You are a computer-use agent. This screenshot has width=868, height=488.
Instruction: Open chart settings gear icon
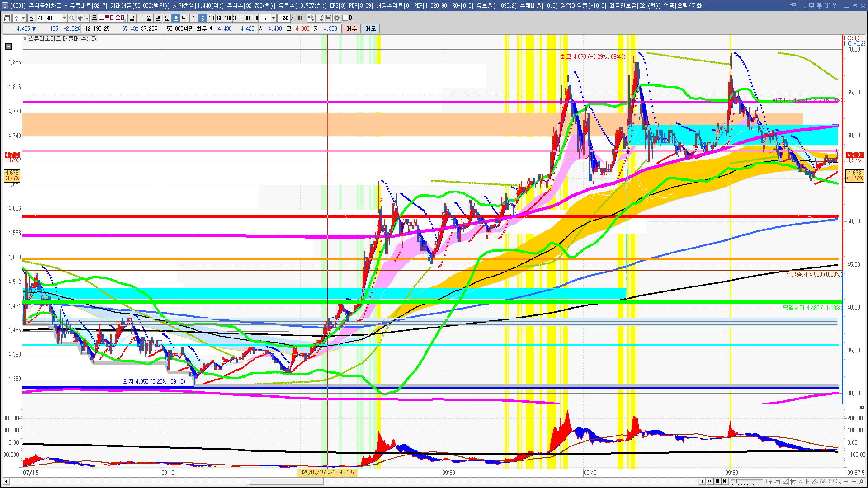337,18
